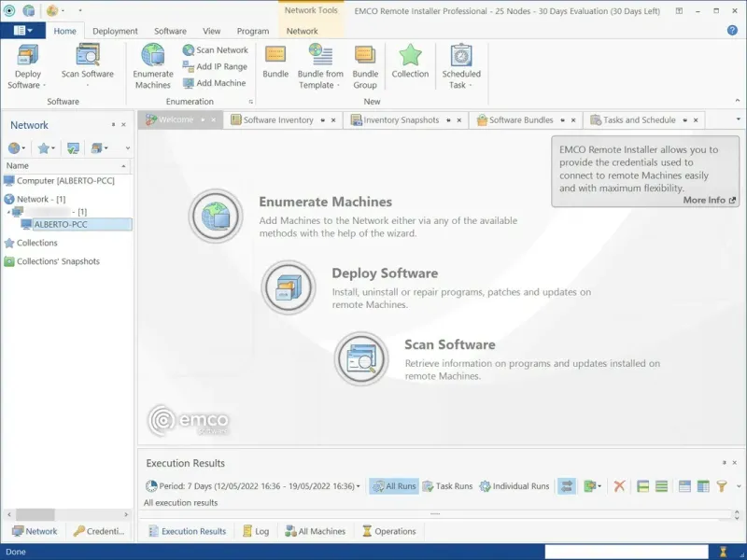The width and height of the screenshot is (747, 560).
Task: Open the Log panel tab
Action: pos(256,531)
